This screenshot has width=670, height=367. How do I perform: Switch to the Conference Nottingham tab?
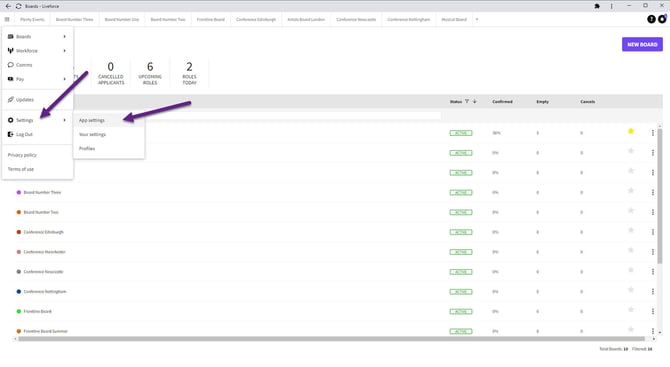[408, 19]
